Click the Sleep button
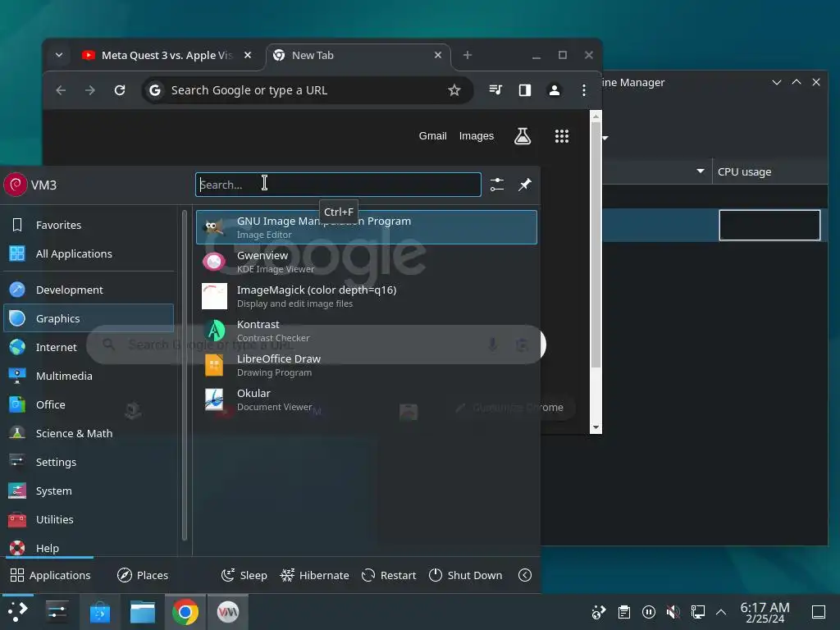The width and height of the screenshot is (840, 630). (x=244, y=575)
